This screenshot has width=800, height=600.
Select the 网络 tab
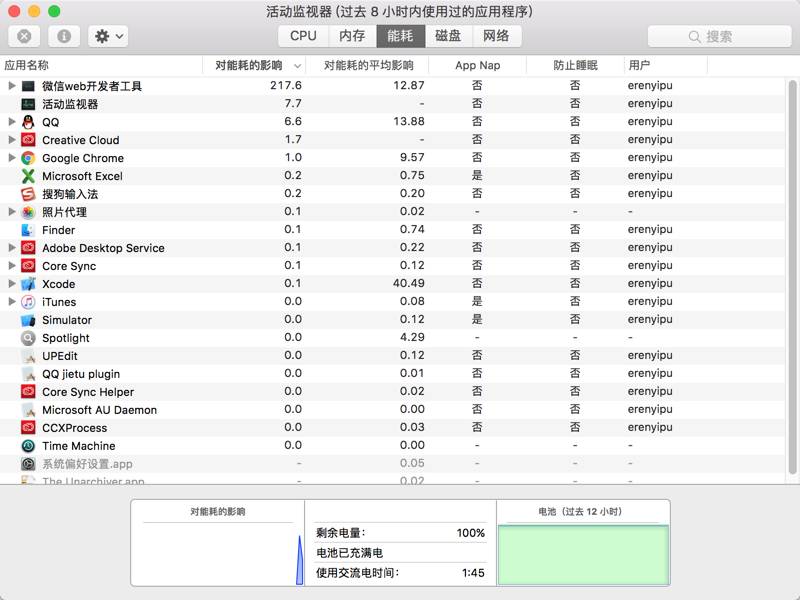[x=496, y=36]
